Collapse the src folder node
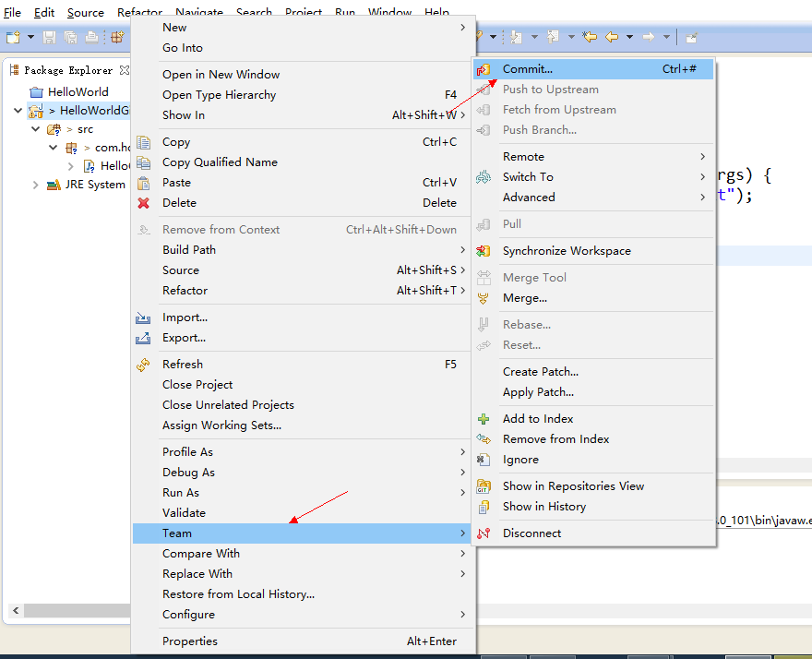The width and height of the screenshot is (812, 659). (36, 129)
